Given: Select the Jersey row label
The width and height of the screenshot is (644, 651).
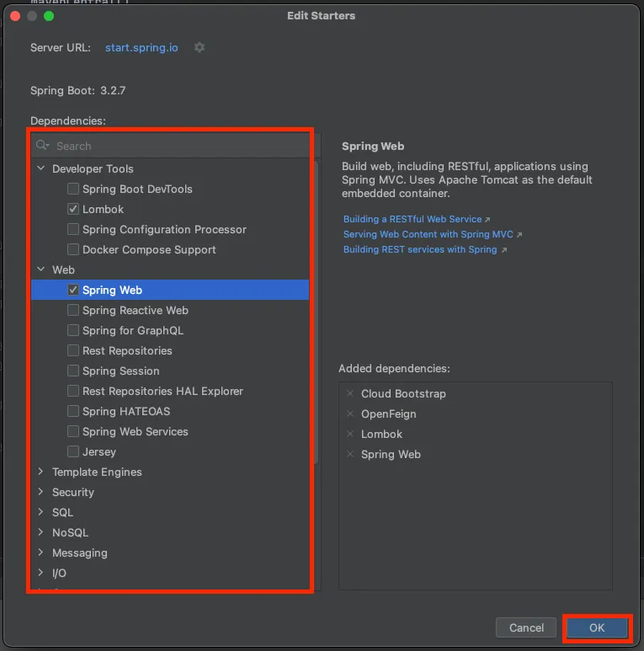Looking at the screenshot, I should click(x=99, y=451).
